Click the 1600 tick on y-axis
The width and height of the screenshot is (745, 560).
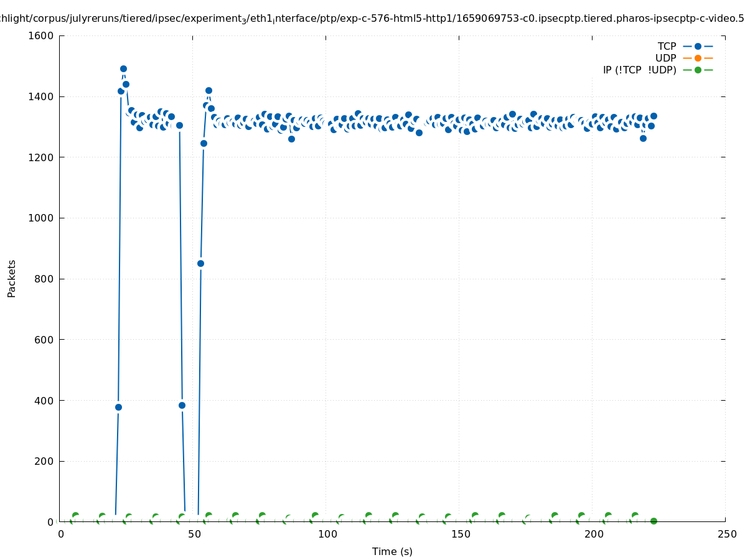(x=42, y=36)
